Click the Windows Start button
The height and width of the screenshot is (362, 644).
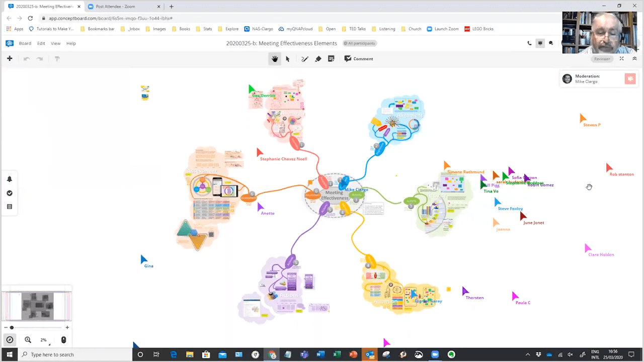tap(9, 354)
